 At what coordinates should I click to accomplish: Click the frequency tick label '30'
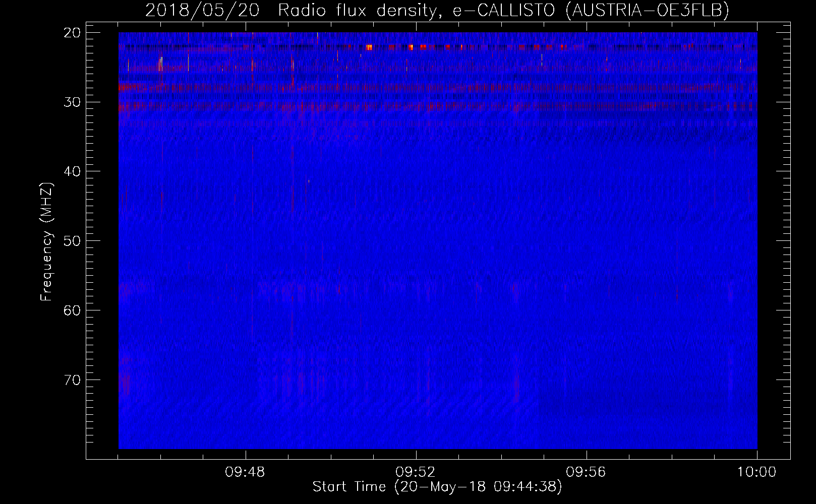point(73,102)
